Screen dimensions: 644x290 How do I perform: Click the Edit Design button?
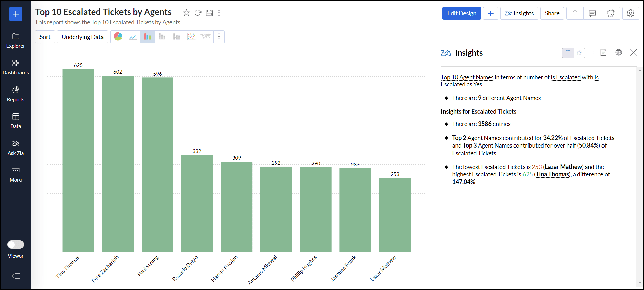461,13
